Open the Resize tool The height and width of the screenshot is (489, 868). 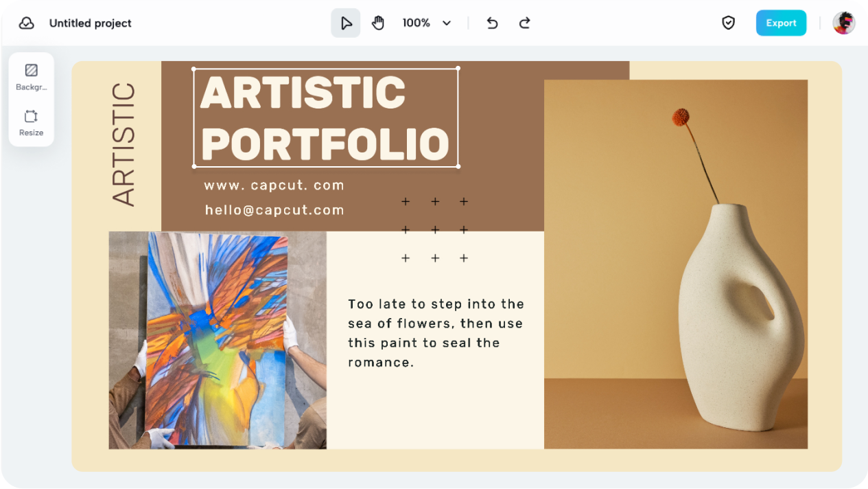31,123
